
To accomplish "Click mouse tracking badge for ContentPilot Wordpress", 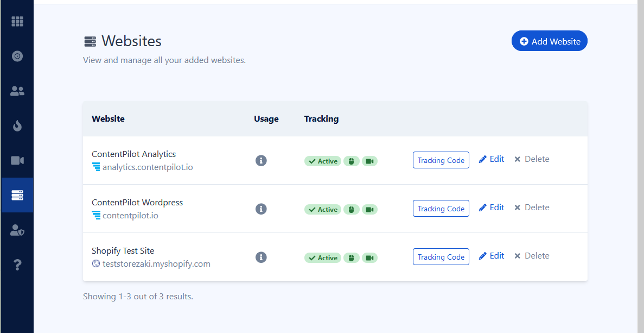I will [x=351, y=210].
